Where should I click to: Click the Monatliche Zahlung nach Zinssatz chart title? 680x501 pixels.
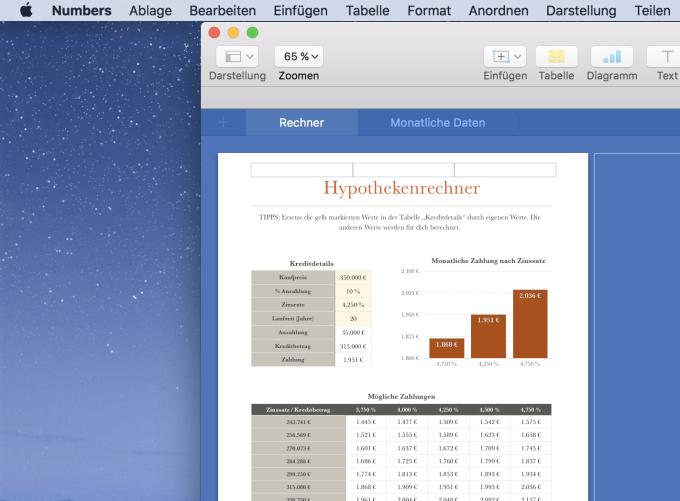click(x=488, y=261)
